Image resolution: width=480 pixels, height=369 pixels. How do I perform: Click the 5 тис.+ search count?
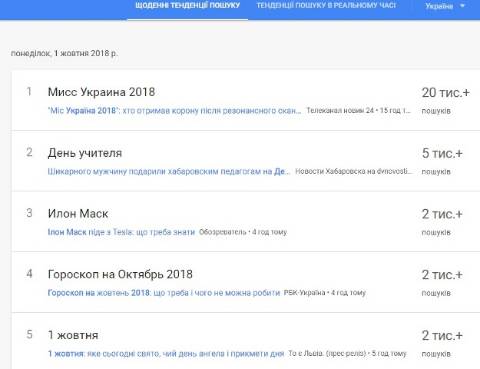coord(442,153)
